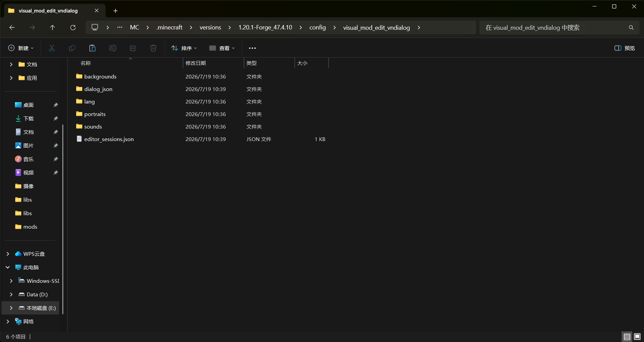Expand the Data (D:) drive node
The height and width of the screenshot is (342, 644).
coord(11,294)
